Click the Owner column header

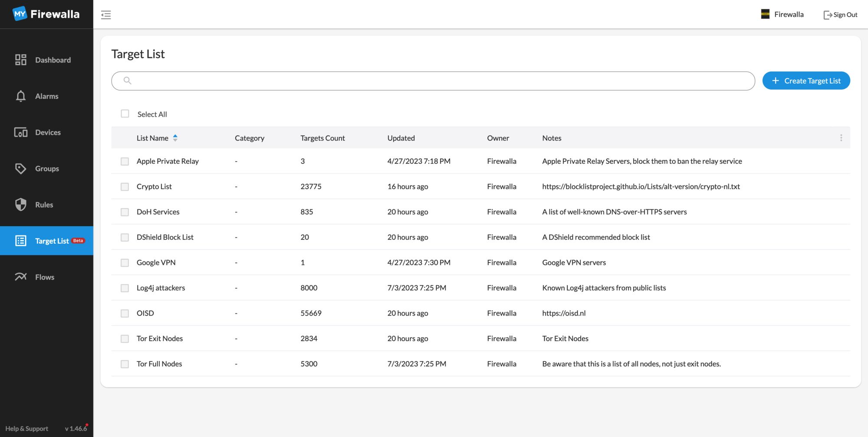(498, 138)
